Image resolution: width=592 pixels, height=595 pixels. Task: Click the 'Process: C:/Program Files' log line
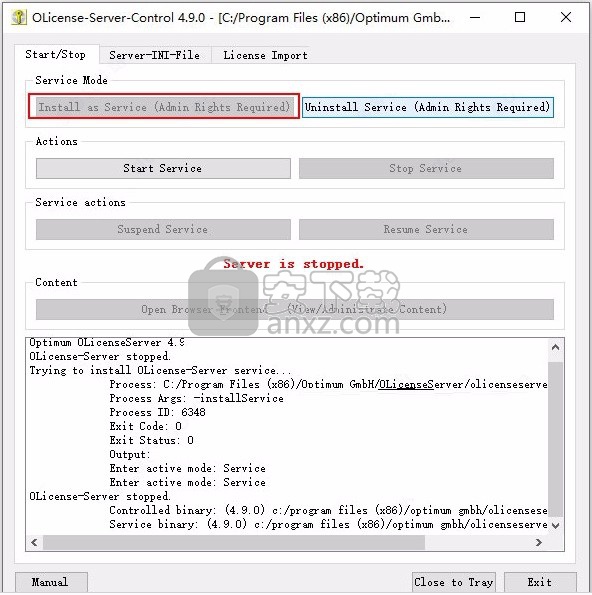click(x=328, y=384)
